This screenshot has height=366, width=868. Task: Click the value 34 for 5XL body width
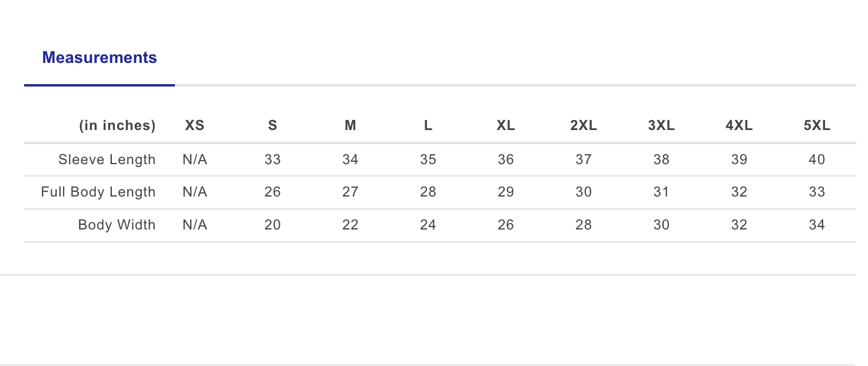coord(816,225)
